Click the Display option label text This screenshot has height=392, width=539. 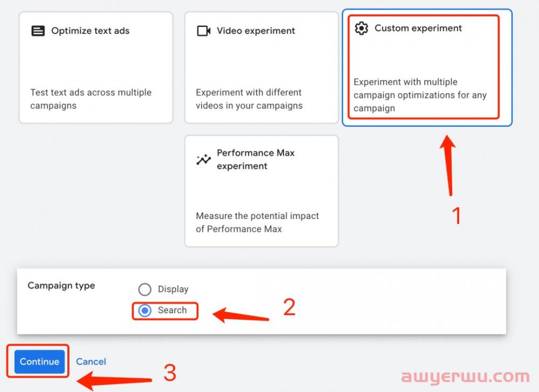(173, 289)
